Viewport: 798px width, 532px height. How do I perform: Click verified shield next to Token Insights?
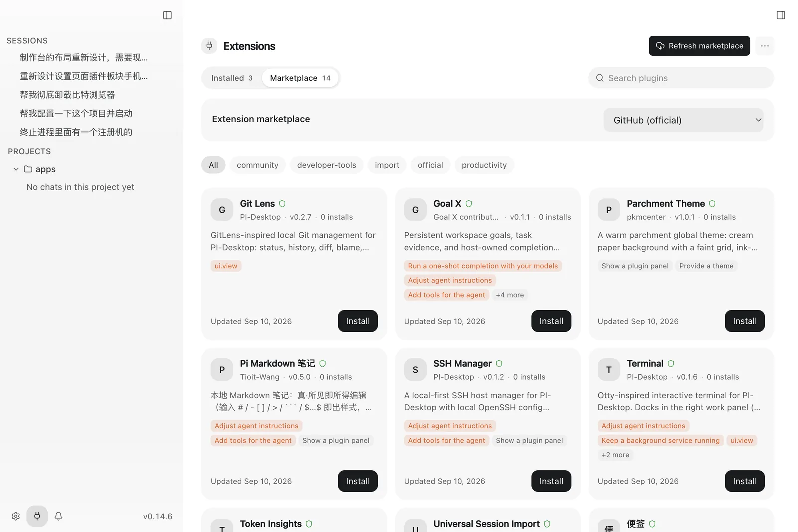click(x=309, y=524)
